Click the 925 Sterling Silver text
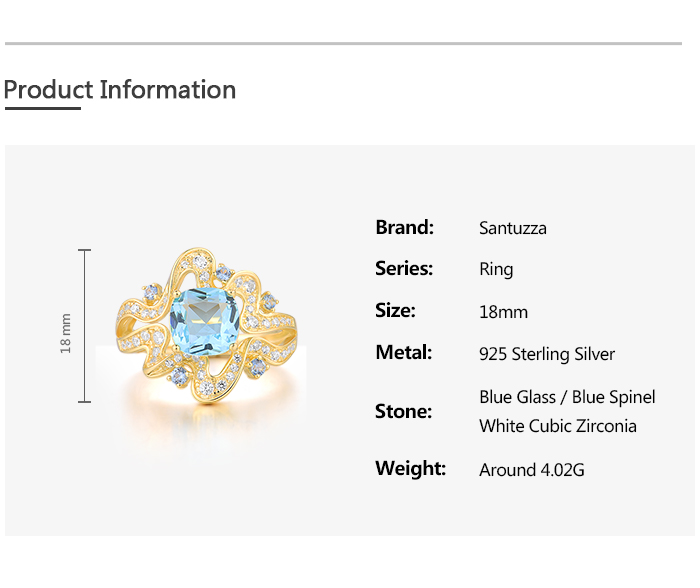700x588 pixels. pyautogui.click(x=547, y=354)
